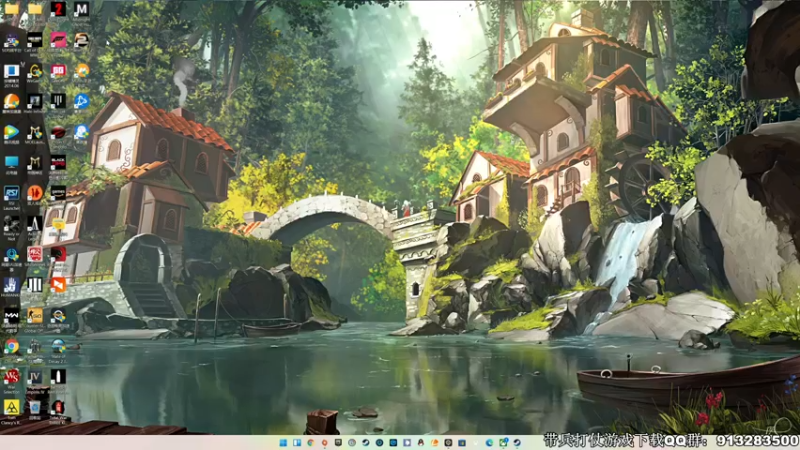
Task: Launch the Tencent Video colorful play icon
Action: click(11, 132)
